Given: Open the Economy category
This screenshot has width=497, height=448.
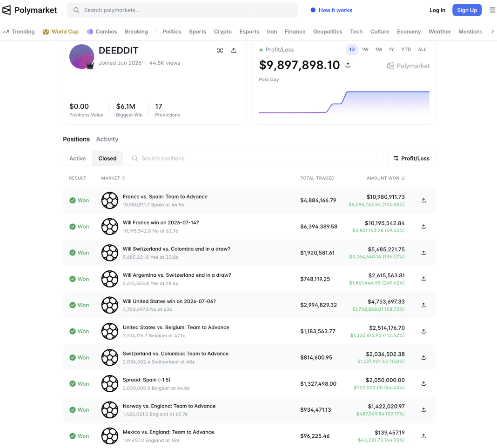Looking at the screenshot, I should [409, 32].
